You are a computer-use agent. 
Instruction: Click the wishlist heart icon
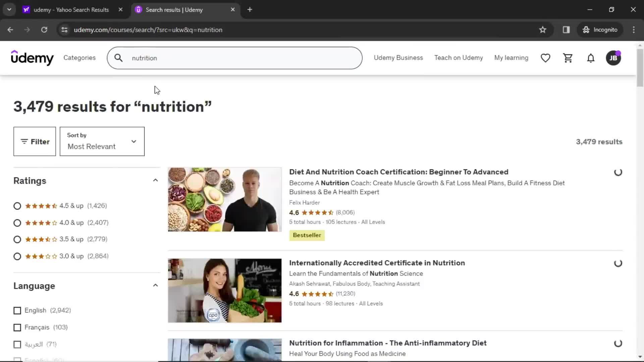(546, 58)
